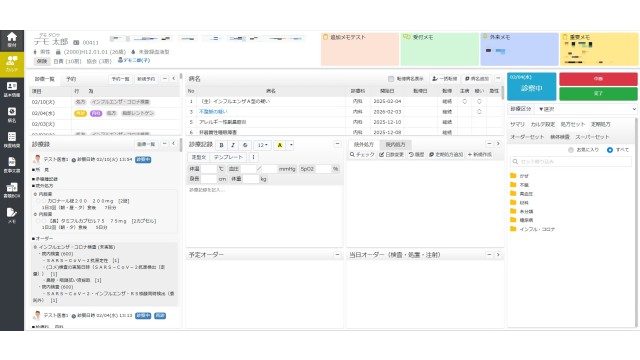This screenshot has width=640, height=360.
Task: Click the 病名追加 button
Action: tap(477, 79)
